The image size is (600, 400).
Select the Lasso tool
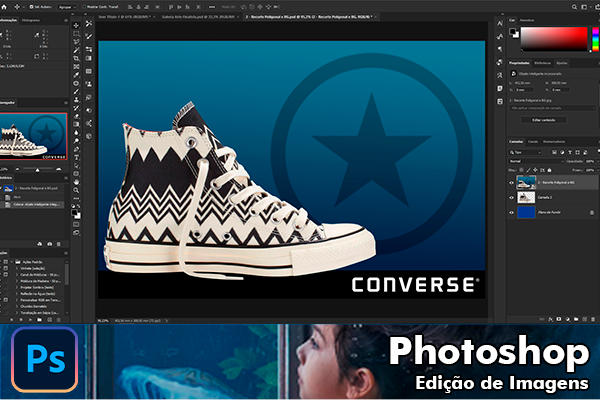76,42
